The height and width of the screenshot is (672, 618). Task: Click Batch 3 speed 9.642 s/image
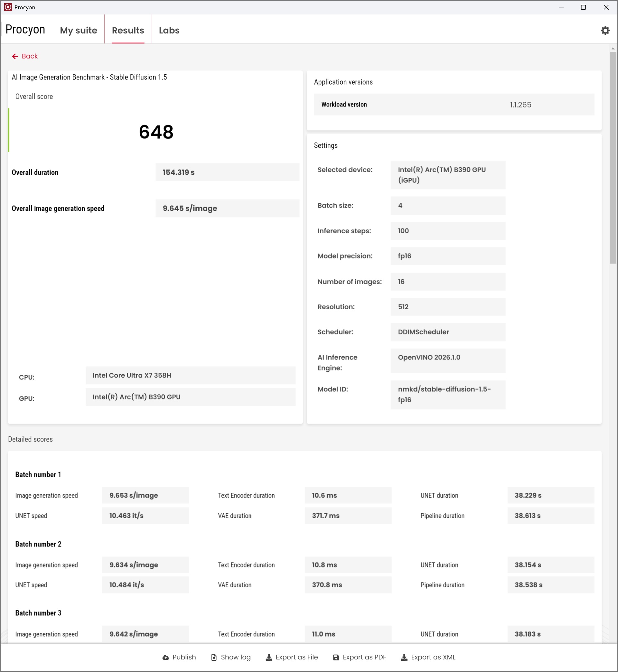pos(145,634)
